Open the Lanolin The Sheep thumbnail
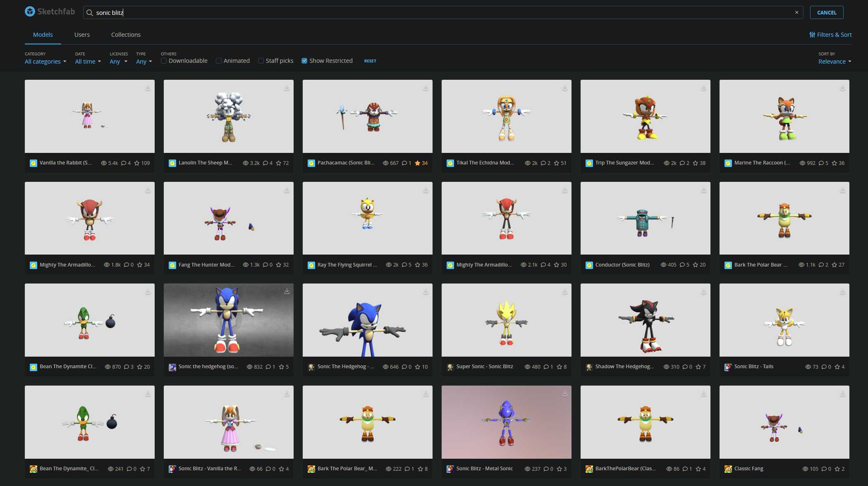The height and width of the screenshot is (486, 868). (229, 116)
